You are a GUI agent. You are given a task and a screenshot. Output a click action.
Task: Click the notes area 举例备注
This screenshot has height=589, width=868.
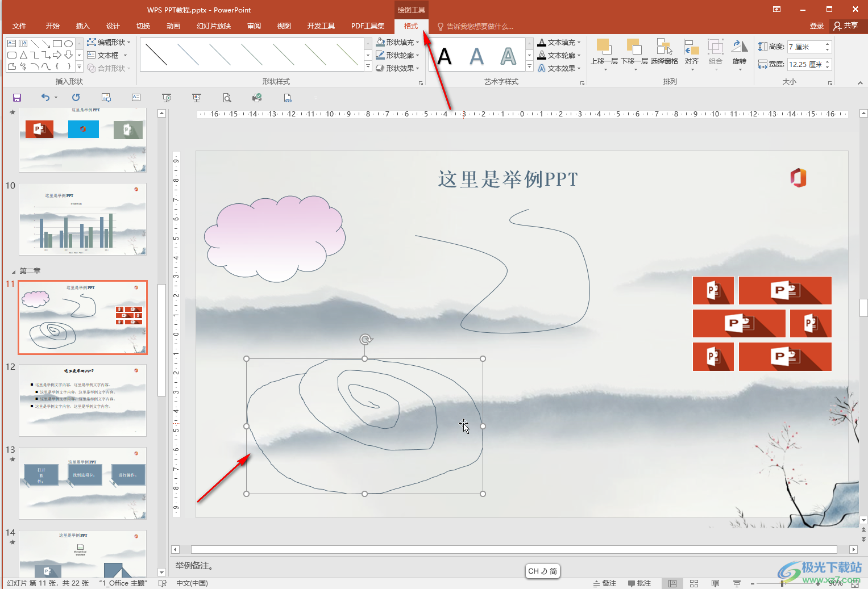[x=194, y=566]
